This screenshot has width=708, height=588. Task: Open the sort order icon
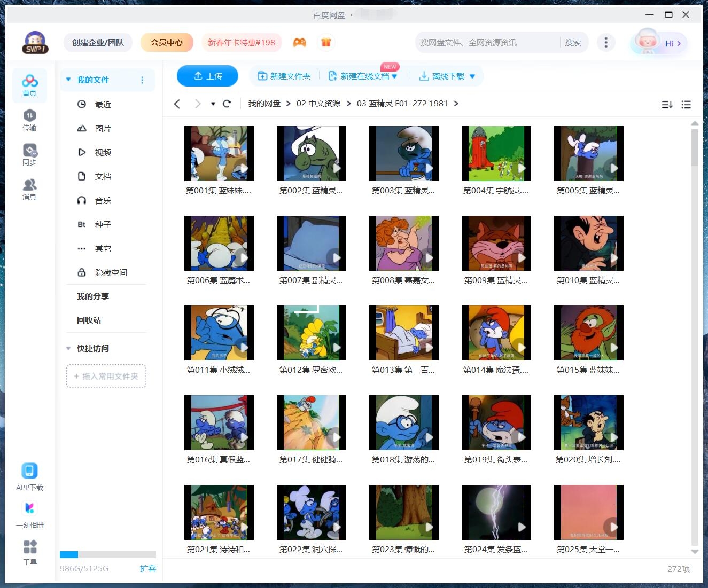666,105
